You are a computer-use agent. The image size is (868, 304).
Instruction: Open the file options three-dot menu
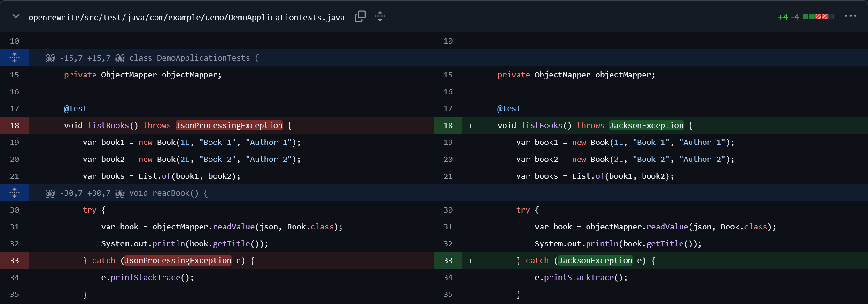click(850, 16)
